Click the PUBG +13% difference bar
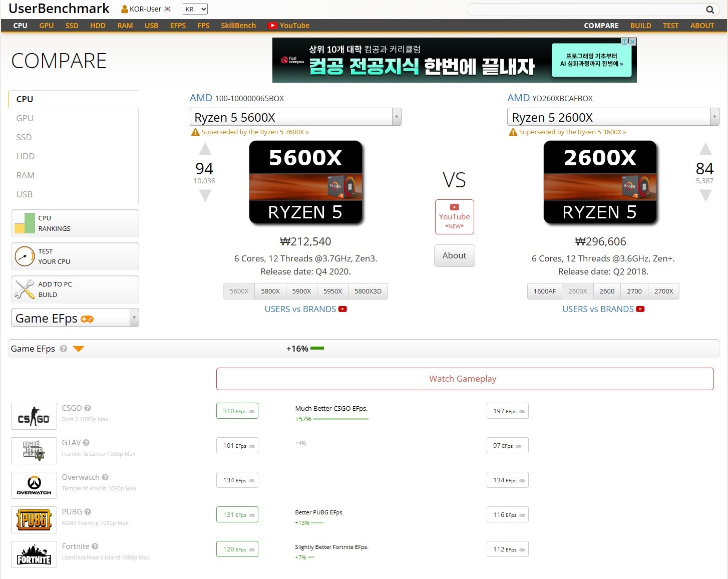 tap(317, 523)
